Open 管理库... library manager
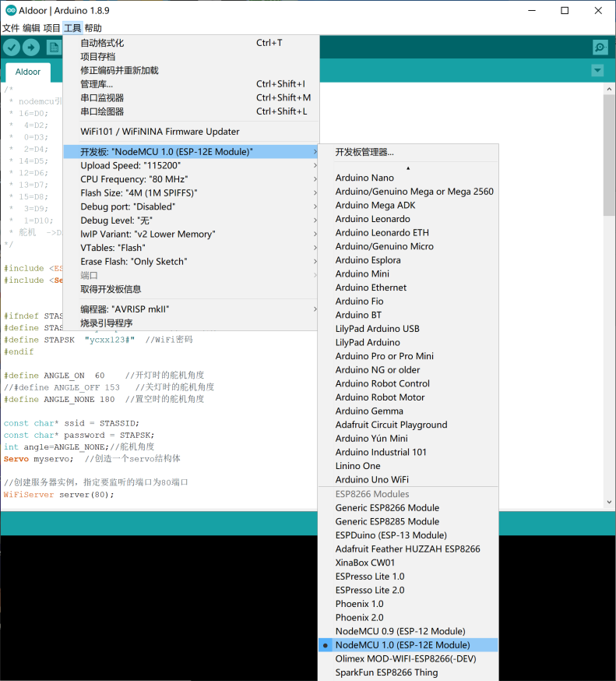Image resolution: width=616 pixels, height=681 pixels. pyautogui.click(x=192, y=84)
